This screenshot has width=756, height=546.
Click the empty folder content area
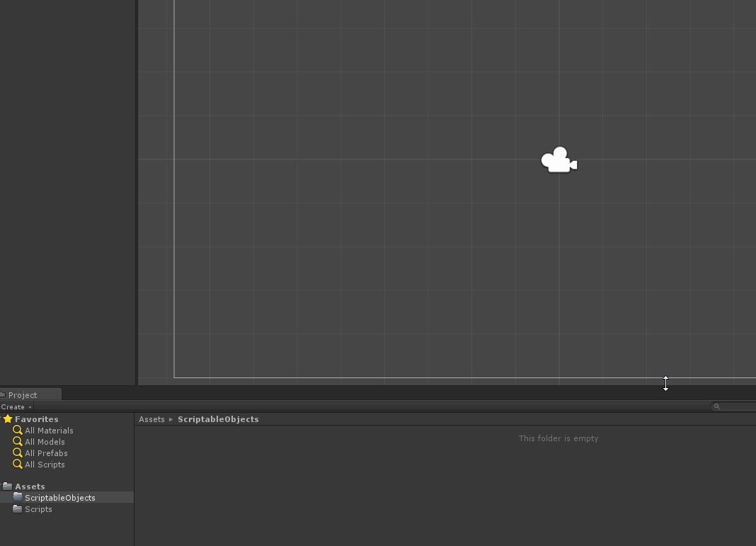tap(445, 489)
